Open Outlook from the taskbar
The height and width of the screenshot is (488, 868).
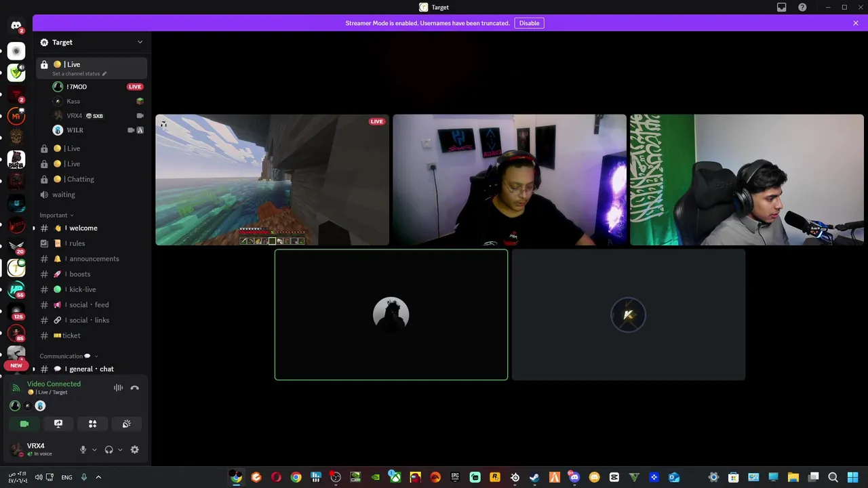[674, 477]
